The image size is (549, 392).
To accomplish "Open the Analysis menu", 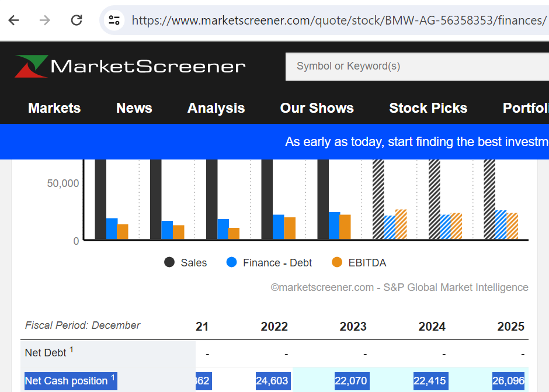I will [x=216, y=108].
